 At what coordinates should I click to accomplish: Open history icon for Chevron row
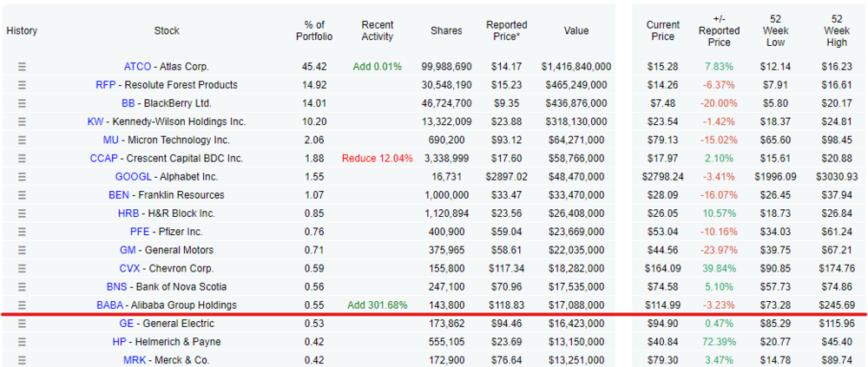22,269
